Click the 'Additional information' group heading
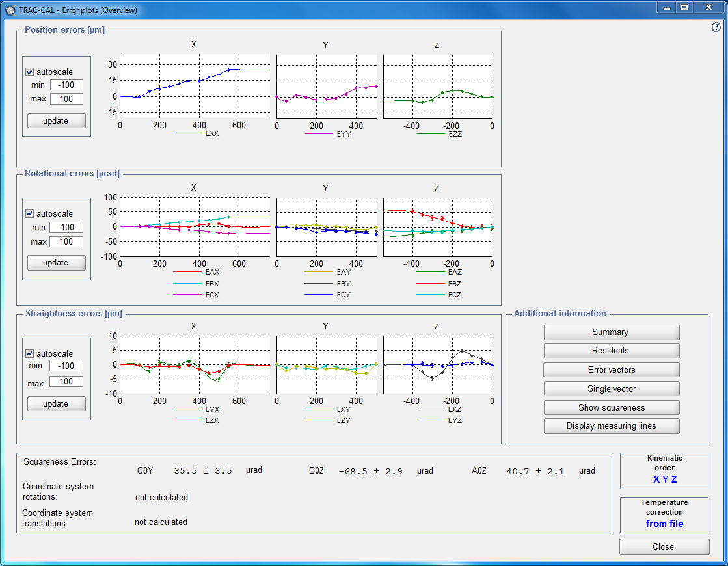The width and height of the screenshot is (728, 566). (x=560, y=314)
